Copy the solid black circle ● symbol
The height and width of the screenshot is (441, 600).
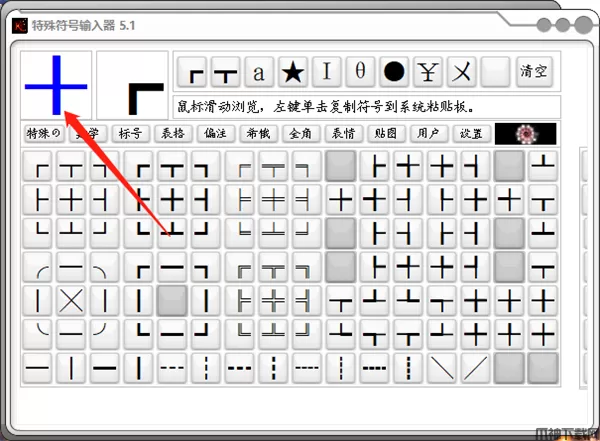394,72
